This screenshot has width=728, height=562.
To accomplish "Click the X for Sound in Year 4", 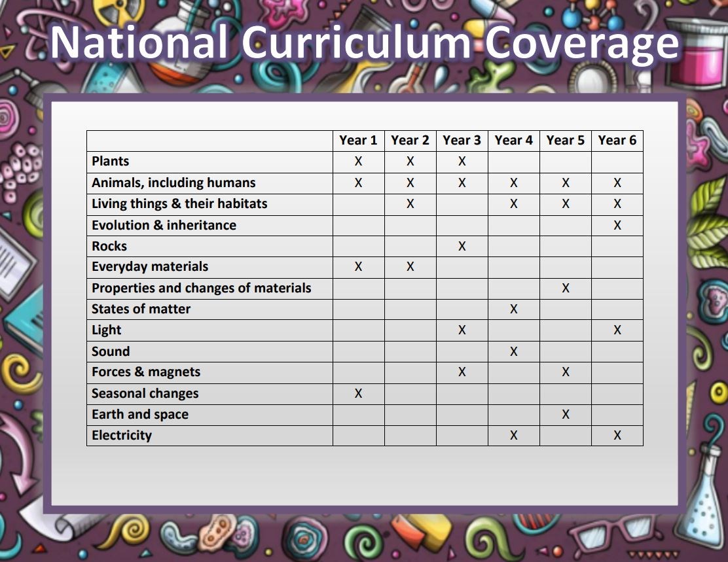I will (x=513, y=351).
